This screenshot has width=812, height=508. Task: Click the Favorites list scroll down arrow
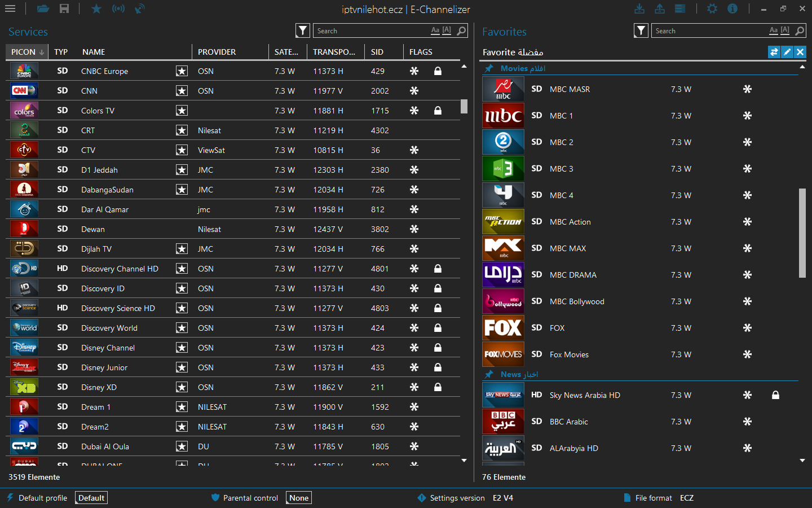802,461
